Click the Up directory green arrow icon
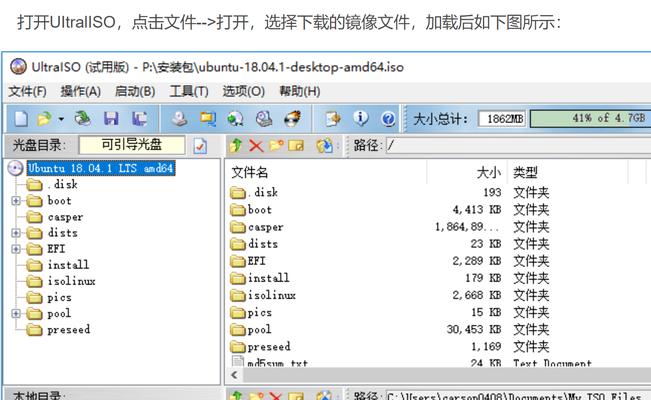 pyautogui.click(x=236, y=145)
